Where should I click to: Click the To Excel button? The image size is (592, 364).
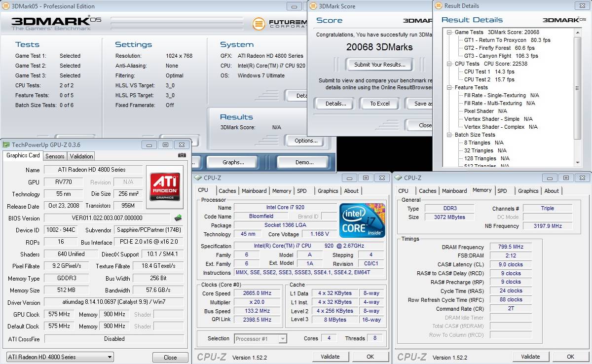pyautogui.click(x=380, y=104)
